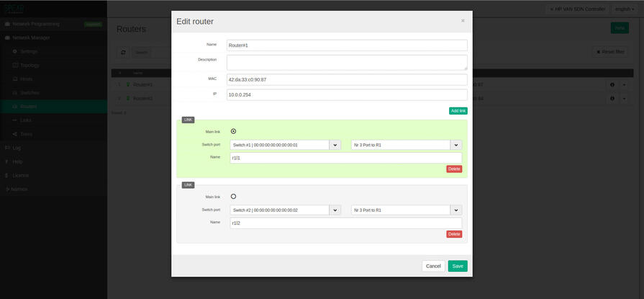
Task: Open the port dropdown for first link
Action: [x=455, y=145]
